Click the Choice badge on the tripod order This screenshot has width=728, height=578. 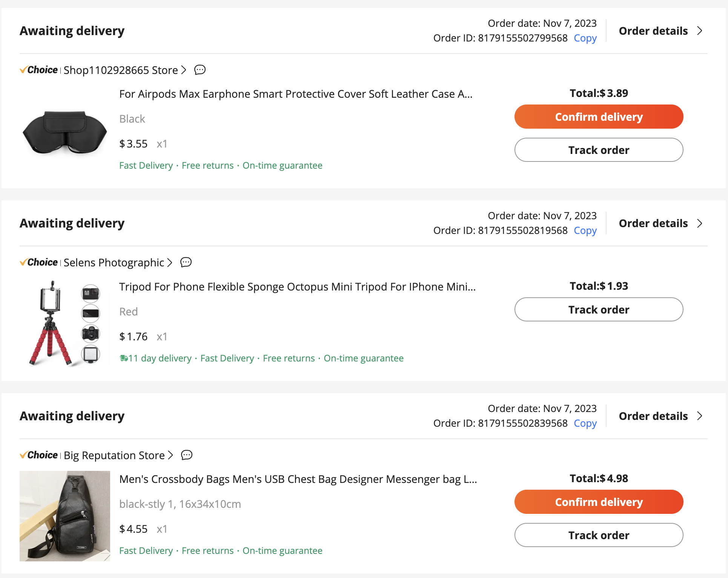(x=39, y=262)
